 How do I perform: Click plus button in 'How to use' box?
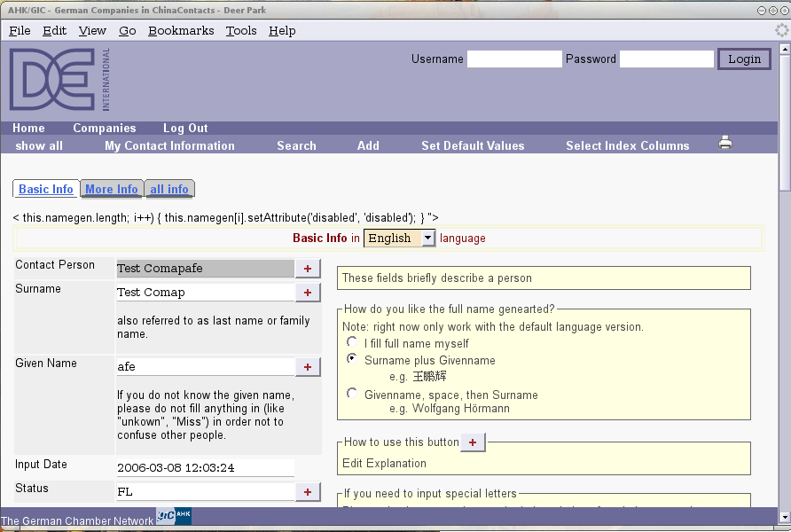coord(473,442)
